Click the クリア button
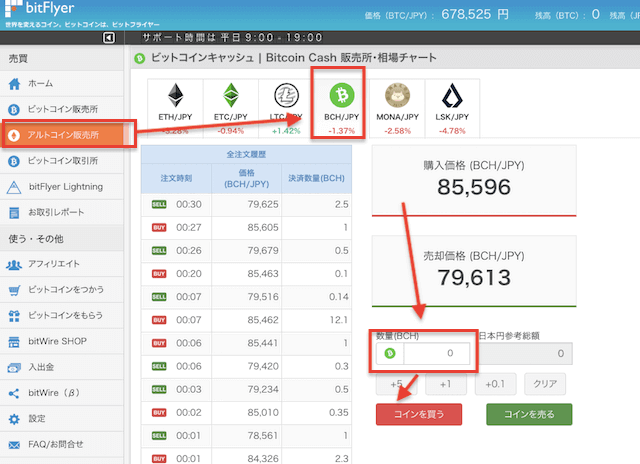The image size is (640, 464). [545, 384]
